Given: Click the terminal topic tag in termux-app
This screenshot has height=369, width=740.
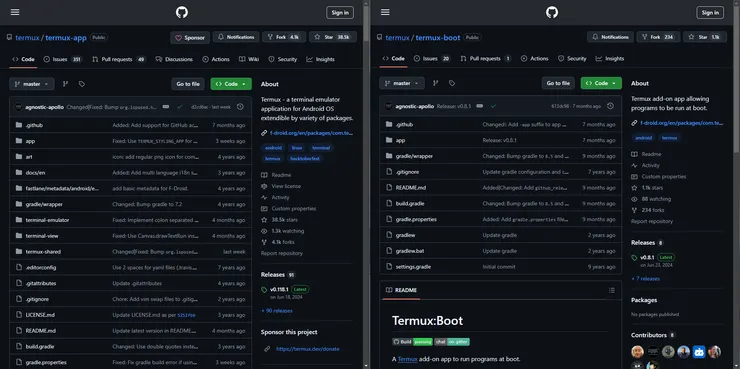Looking at the screenshot, I should coord(321,148).
